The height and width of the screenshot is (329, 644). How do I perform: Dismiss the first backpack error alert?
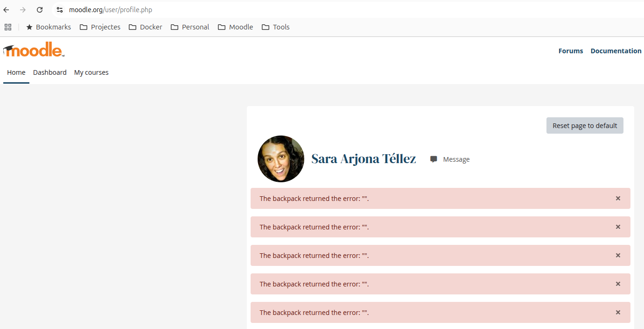pos(618,199)
